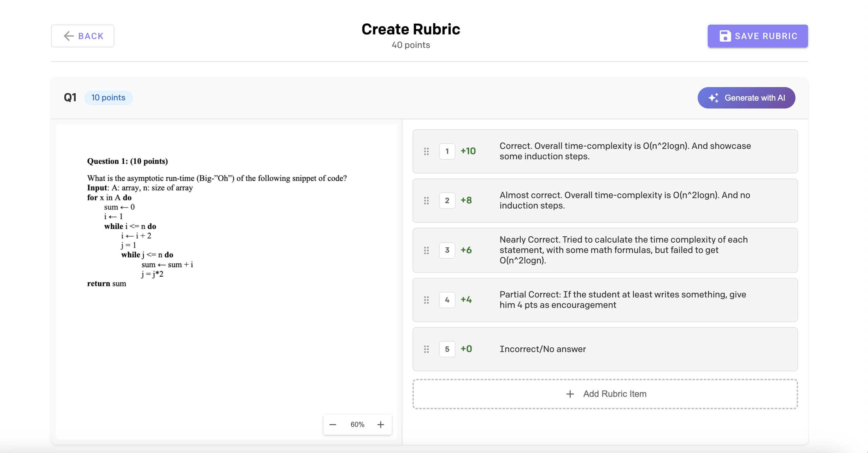This screenshot has width=868, height=453.
Task: Click the drag handle beside the +6 item
Action: coord(426,250)
